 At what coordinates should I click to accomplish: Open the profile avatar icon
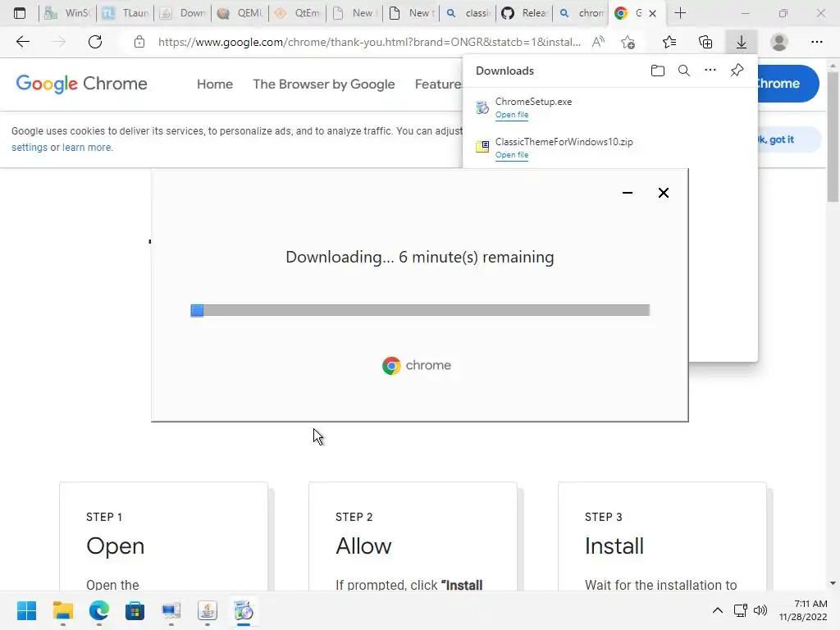(779, 42)
